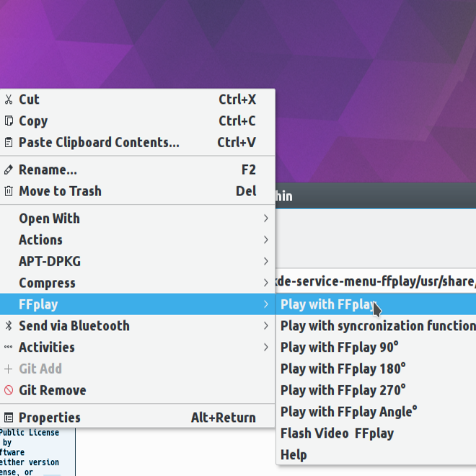Viewport: 476px width, 476px height.
Task: Select Play with FFplay 270°
Action: (376, 390)
